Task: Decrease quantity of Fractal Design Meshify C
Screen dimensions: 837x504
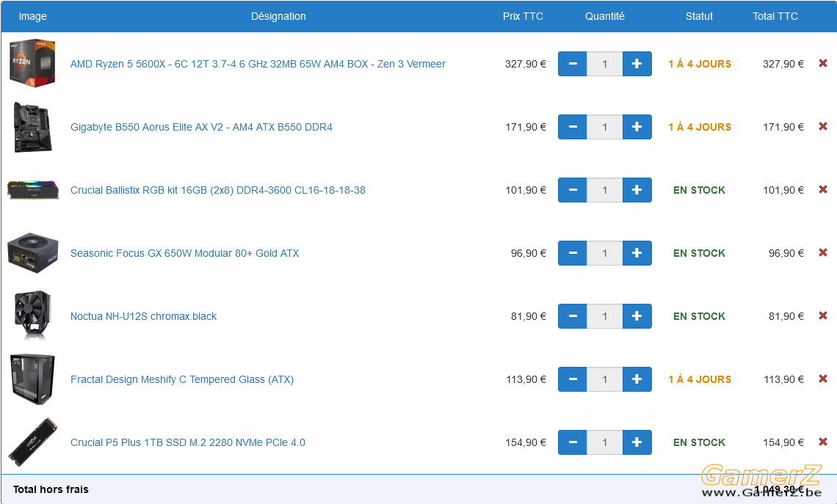Action: (573, 379)
